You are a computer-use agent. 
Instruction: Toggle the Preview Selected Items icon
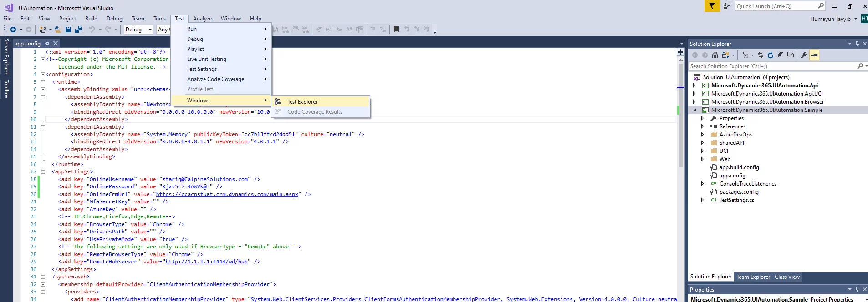click(815, 55)
